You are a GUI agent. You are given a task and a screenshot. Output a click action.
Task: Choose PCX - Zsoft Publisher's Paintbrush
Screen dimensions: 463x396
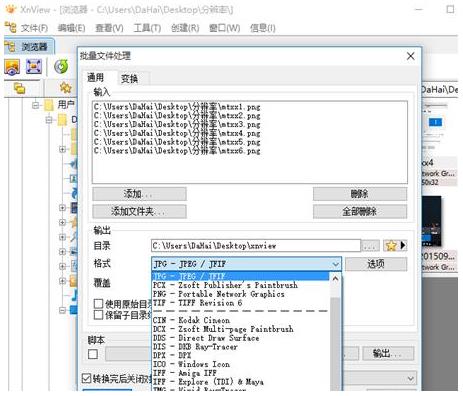point(240,285)
